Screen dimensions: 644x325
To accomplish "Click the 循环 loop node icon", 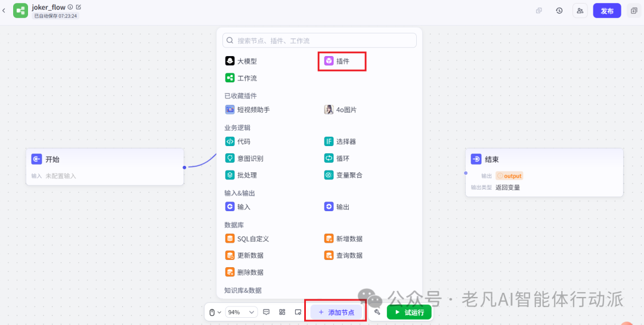I will click(x=329, y=158).
